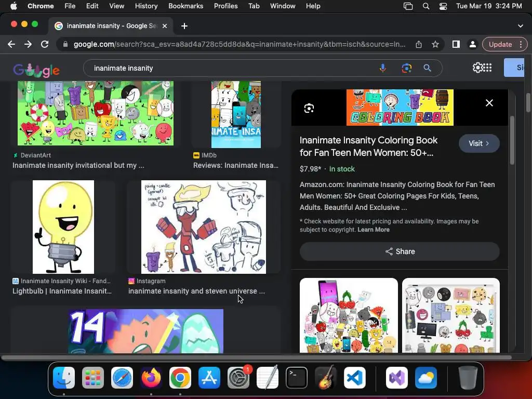
Task: Close the inanimate insanity tab
Action: [x=165, y=26]
